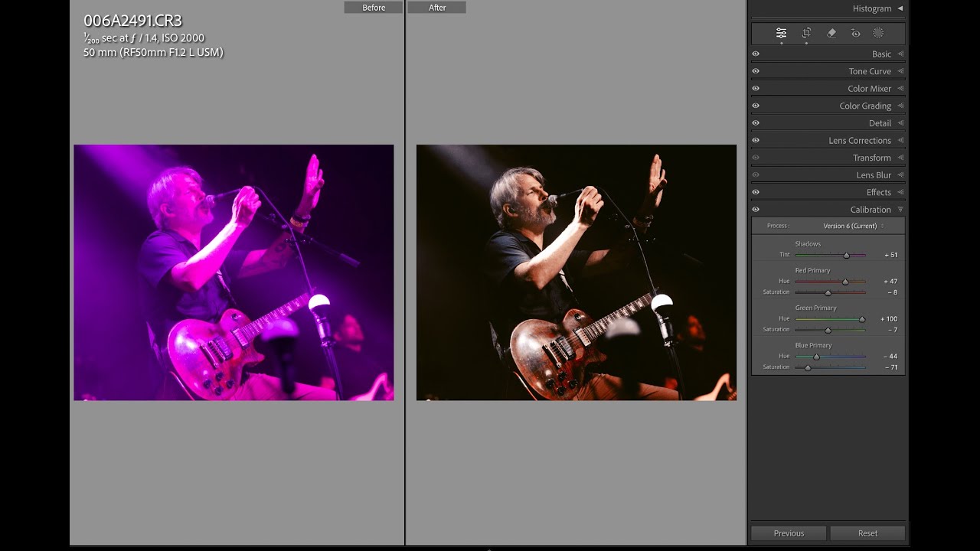
Task: Click the Red Primary Hue value +47
Action: [x=890, y=282]
